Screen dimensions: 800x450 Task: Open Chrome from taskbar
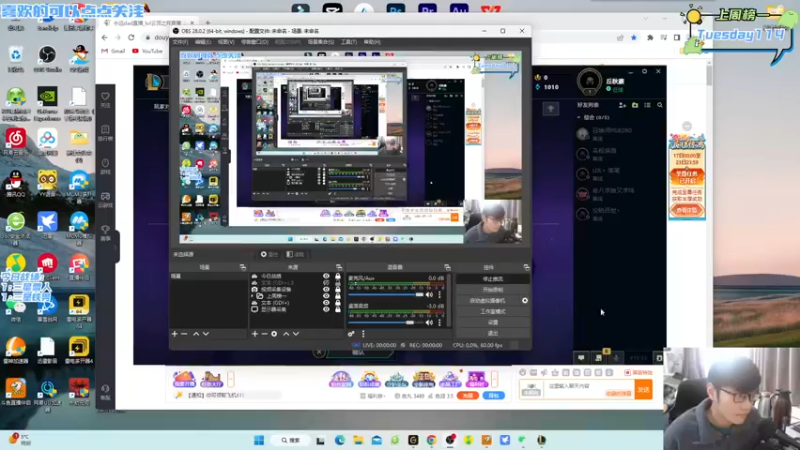pyautogui.click(x=431, y=440)
